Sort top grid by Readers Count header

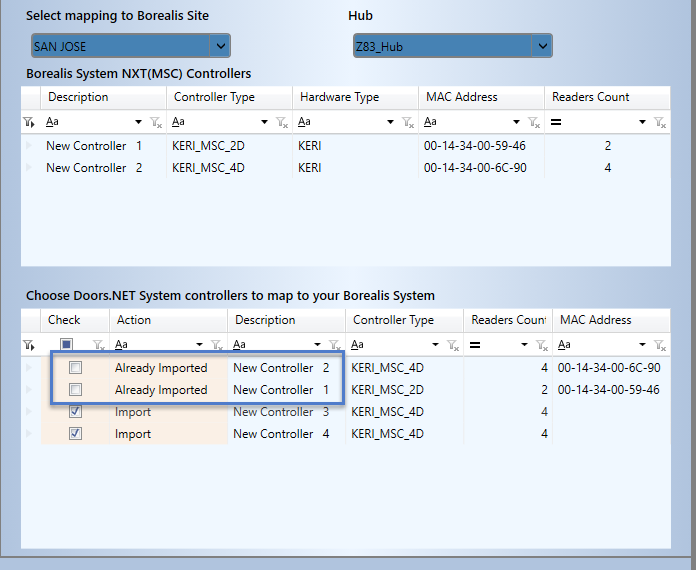[x=607, y=97]
